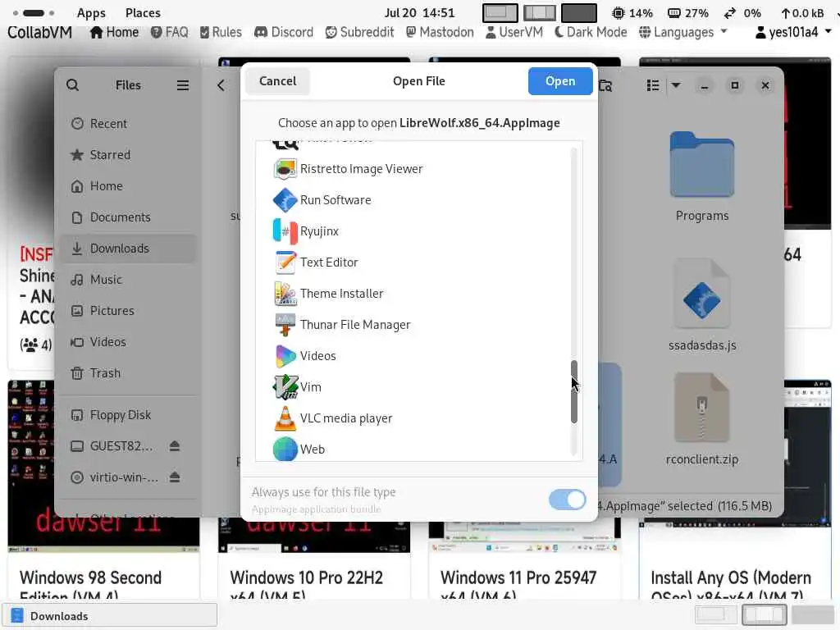Open the Subreddit link

pyautogui.click(x=359, y=32)
